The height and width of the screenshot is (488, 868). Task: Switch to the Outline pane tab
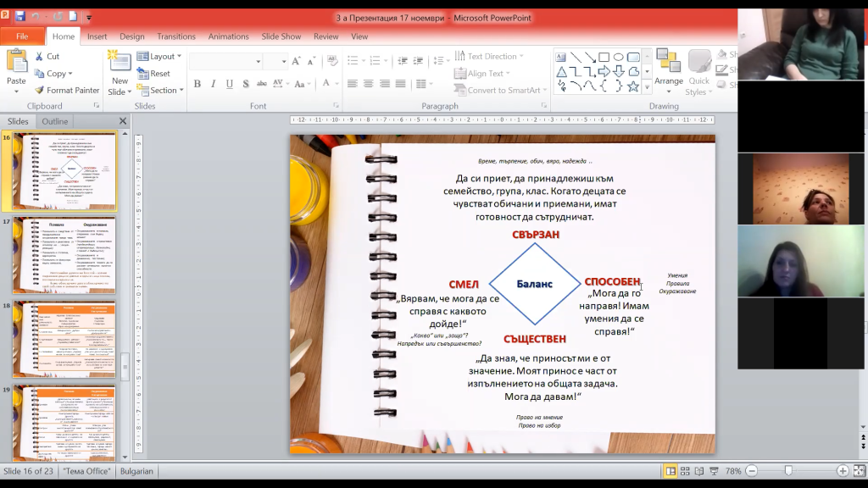pos(55,121)
